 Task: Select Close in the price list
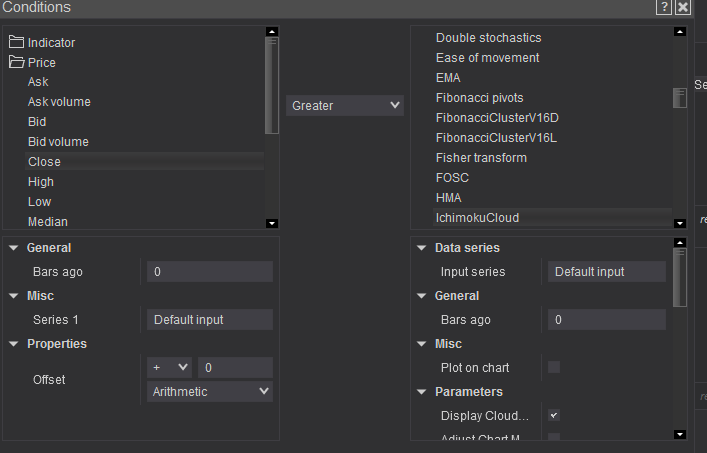(44, 162)
